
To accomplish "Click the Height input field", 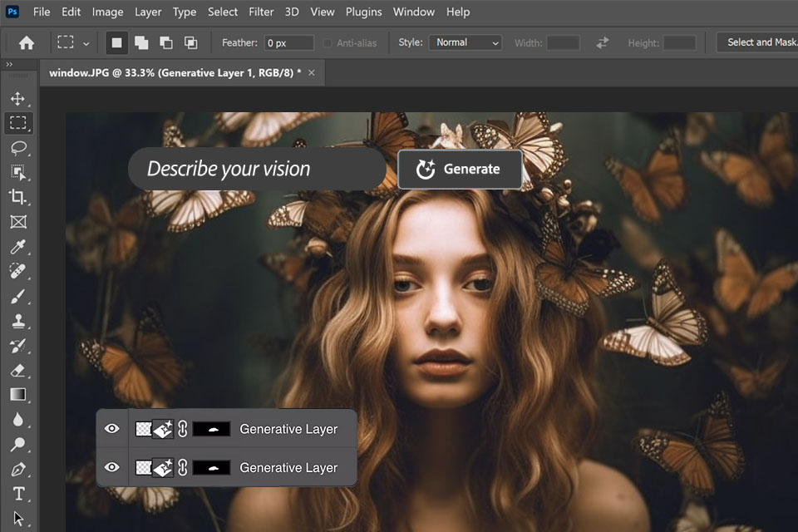I will [x=679, y=42].
